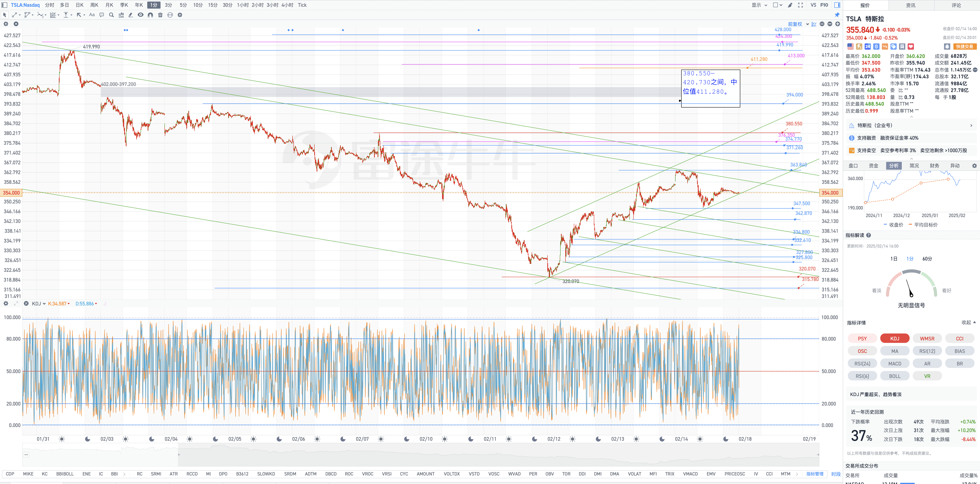Toggle the X,Y axis coordinate icon

coord(814,24)
